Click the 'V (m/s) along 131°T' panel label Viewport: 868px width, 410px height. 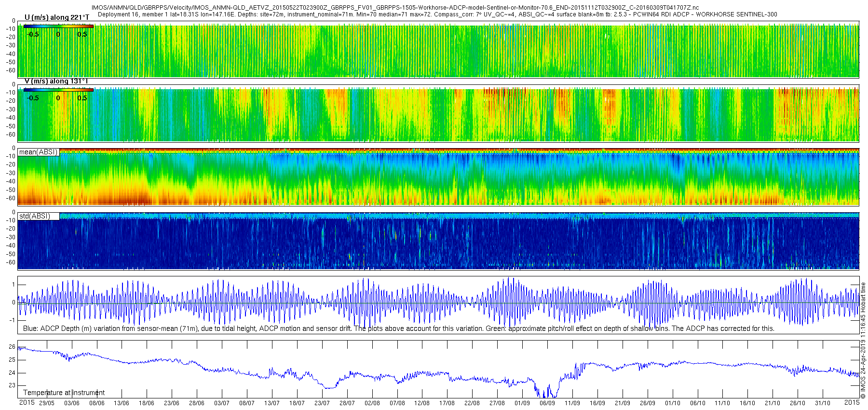coord(56,81)
